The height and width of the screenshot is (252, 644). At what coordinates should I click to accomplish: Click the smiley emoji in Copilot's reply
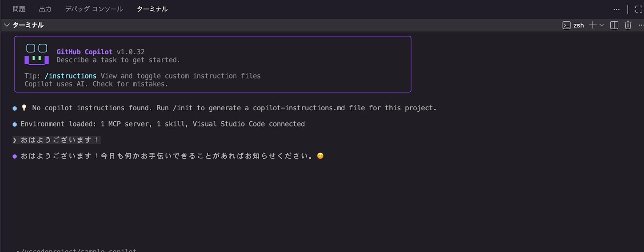(321, 156)
